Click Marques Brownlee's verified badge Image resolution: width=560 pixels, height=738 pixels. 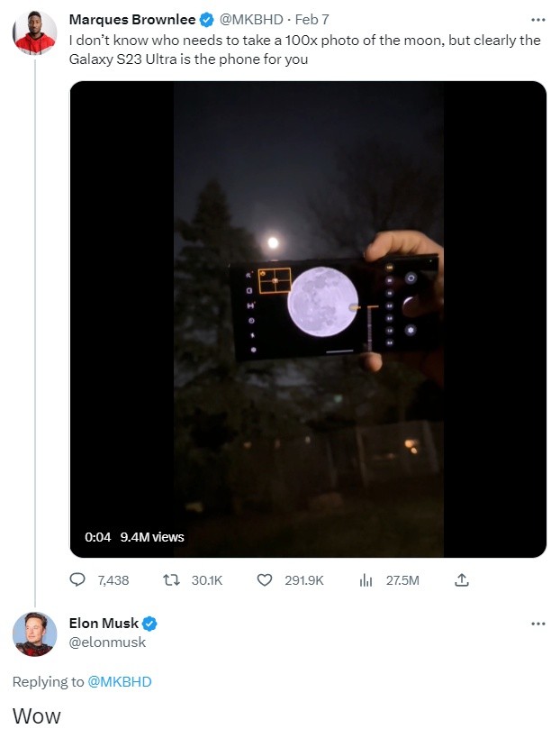(x=207, y=20)
